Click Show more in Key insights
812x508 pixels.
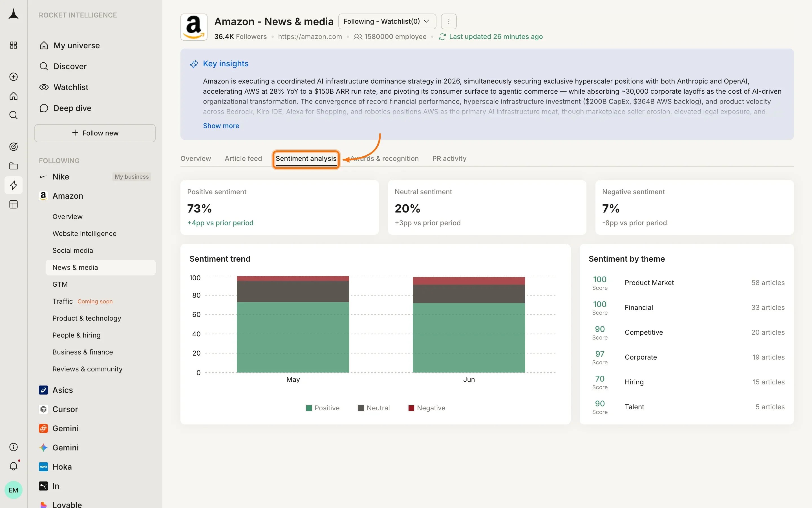pyautogui.click(x=221, y=126)
